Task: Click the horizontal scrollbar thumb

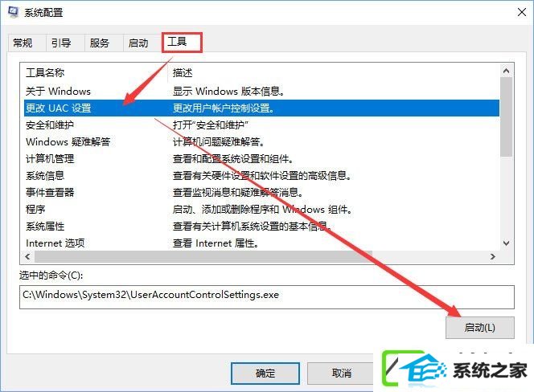Action: click(203, 256)
